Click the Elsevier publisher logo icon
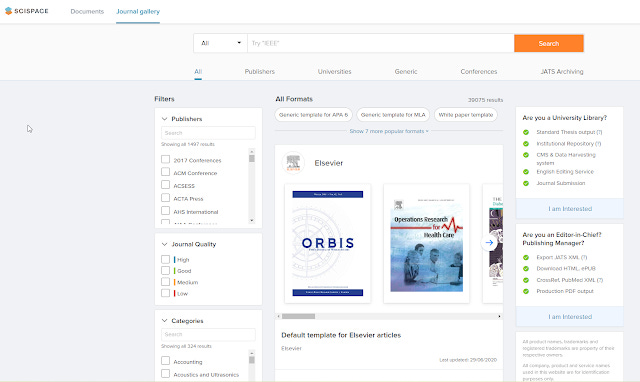 pos(293,162)
